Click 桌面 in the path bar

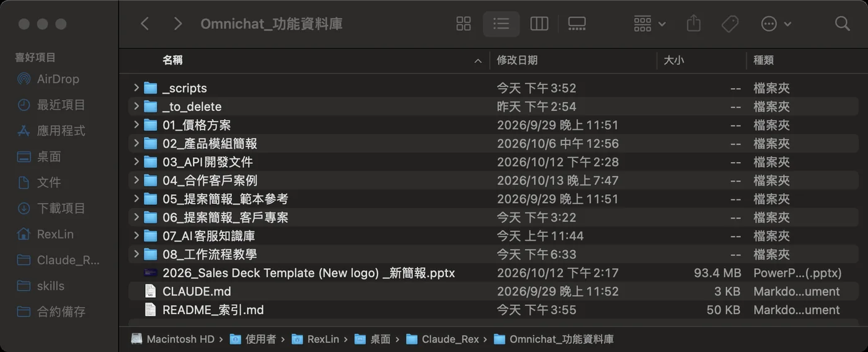[373, 339]
